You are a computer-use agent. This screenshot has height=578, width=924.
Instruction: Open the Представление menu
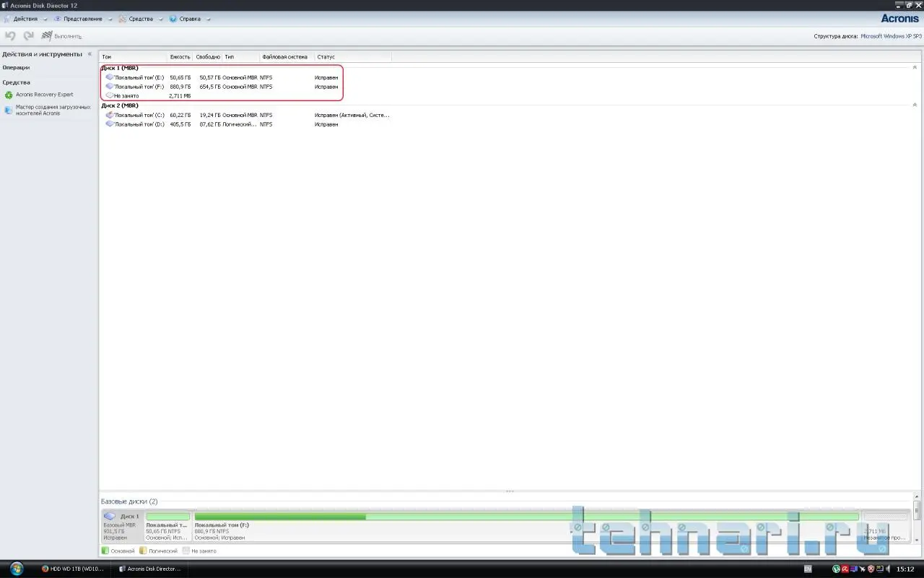(x=83, y=19)
